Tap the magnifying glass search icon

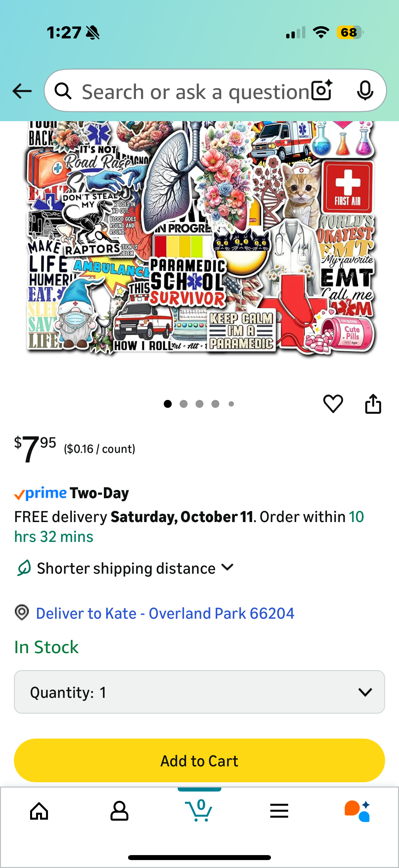63,91
